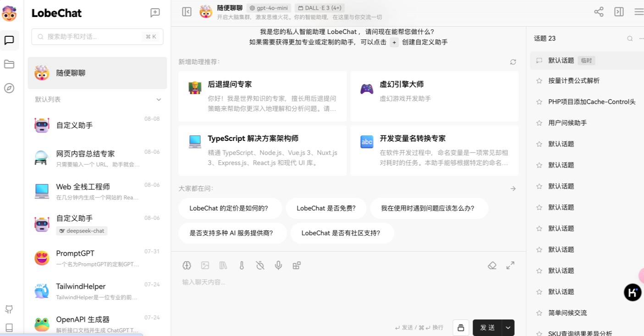Open the discover compass section
Screen dimensions: 644x336
[x=9, y=88]
